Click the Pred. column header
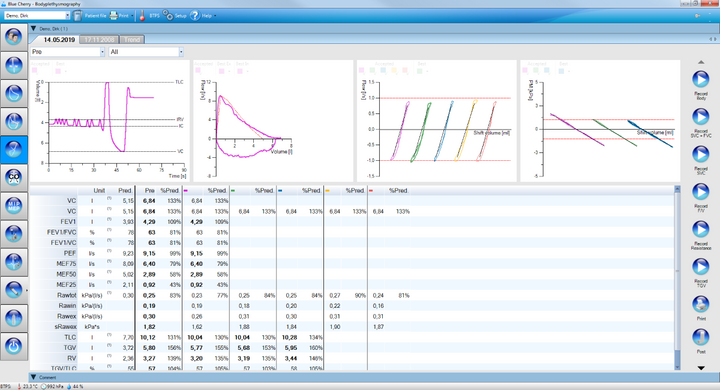720x390 pixels. coord(125,191)
